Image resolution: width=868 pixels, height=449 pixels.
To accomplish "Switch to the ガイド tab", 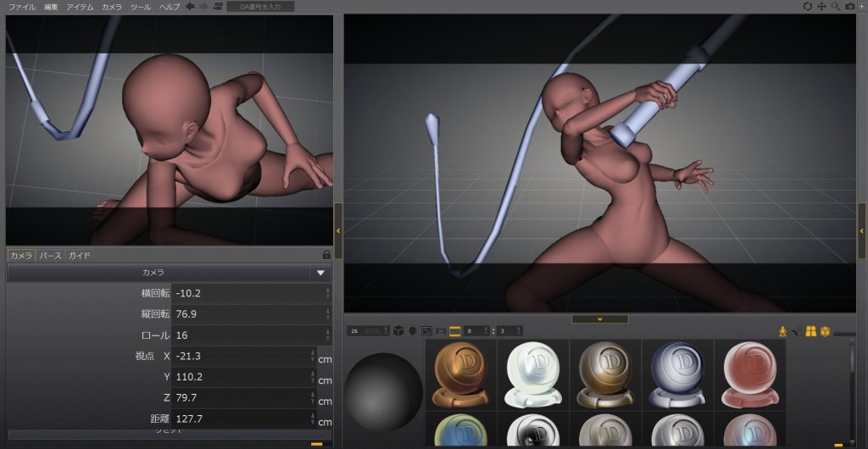I will point(79,256).
